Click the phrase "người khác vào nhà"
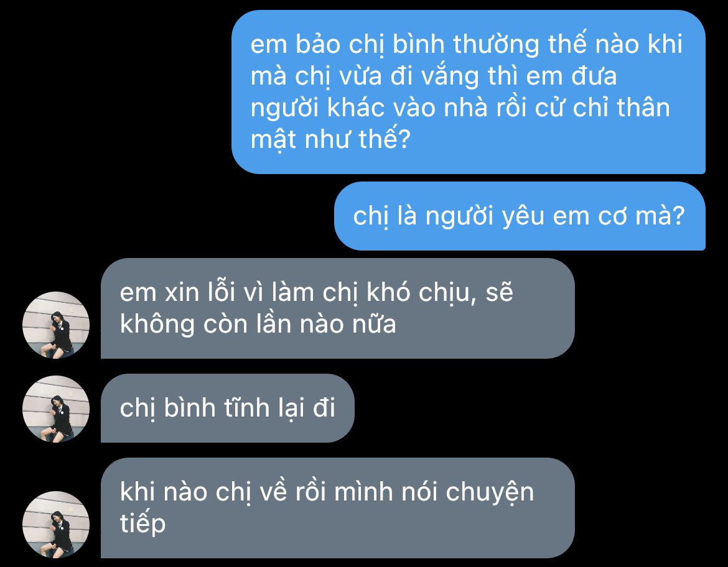This screenshot has height=567, width=728. 369,108
